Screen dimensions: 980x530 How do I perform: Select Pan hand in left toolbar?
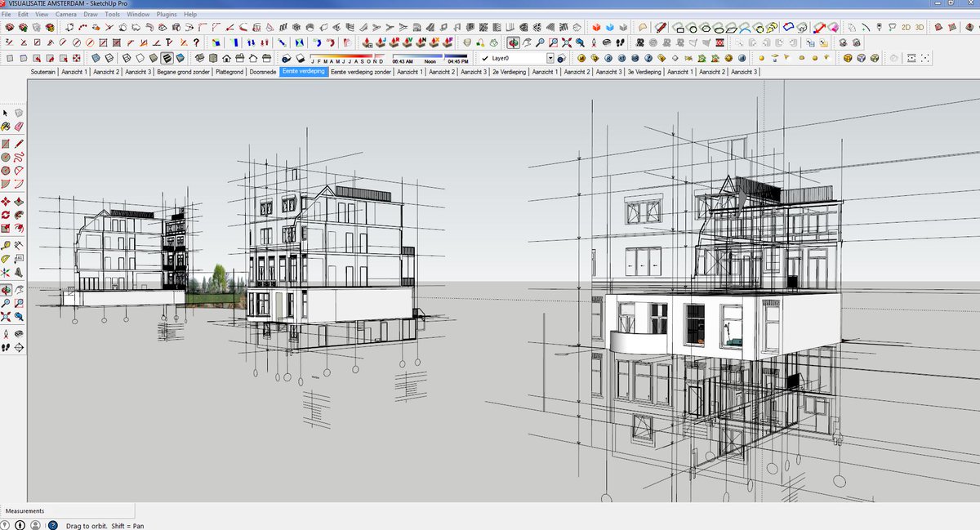19,290
